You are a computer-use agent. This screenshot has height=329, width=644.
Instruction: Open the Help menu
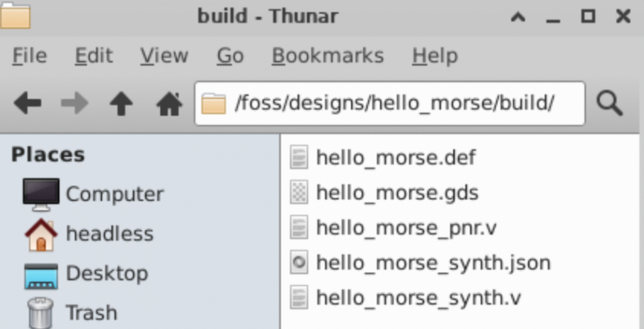coord(435,56)
